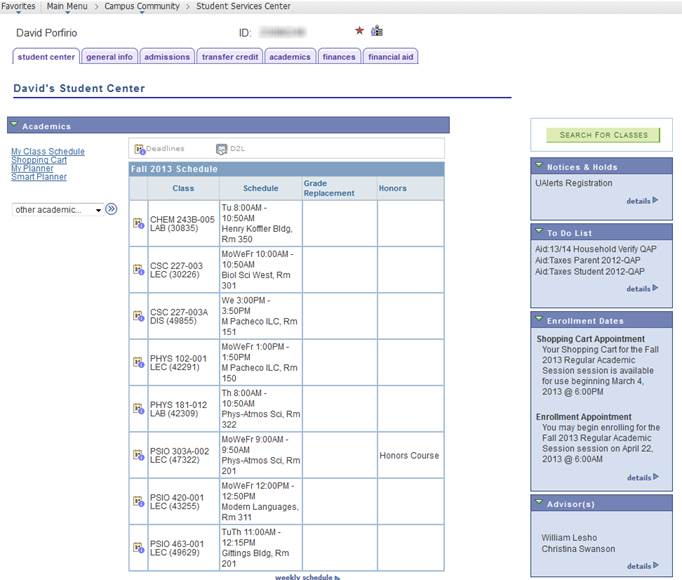This screenshot has height=580, width=682.
Task: Switch to the finances tab
Action: tap(339, 57)
